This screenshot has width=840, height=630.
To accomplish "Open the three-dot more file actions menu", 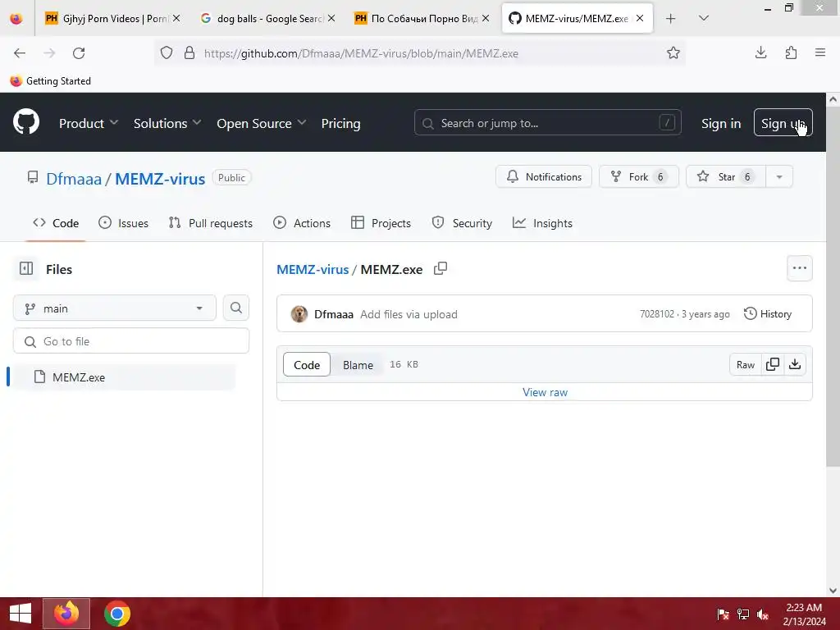I will pos(799,268).
